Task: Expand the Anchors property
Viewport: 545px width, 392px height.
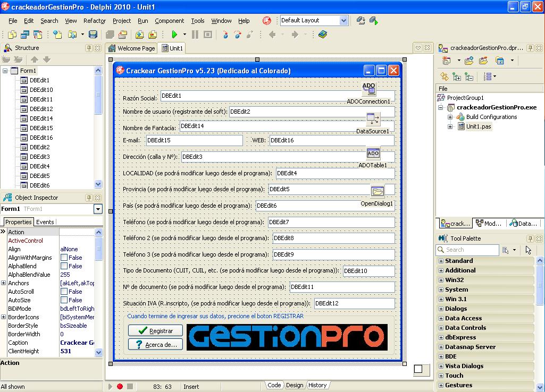Action: [x=4, y=283]
